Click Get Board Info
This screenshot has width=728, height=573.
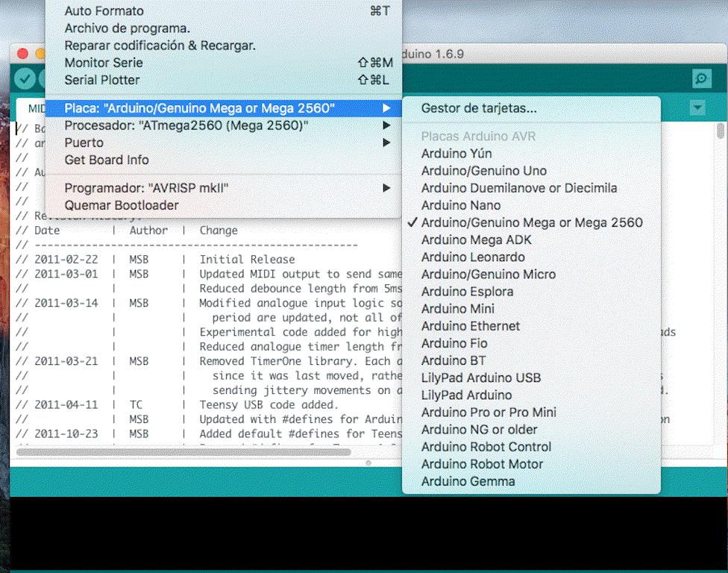click(x=107, y=160)
